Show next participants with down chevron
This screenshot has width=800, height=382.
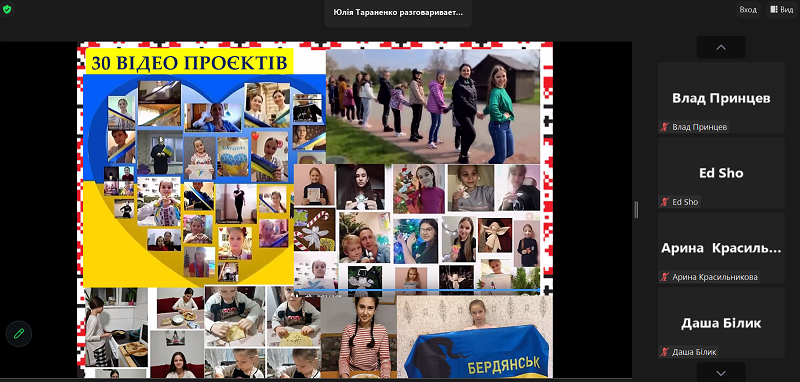721,373
